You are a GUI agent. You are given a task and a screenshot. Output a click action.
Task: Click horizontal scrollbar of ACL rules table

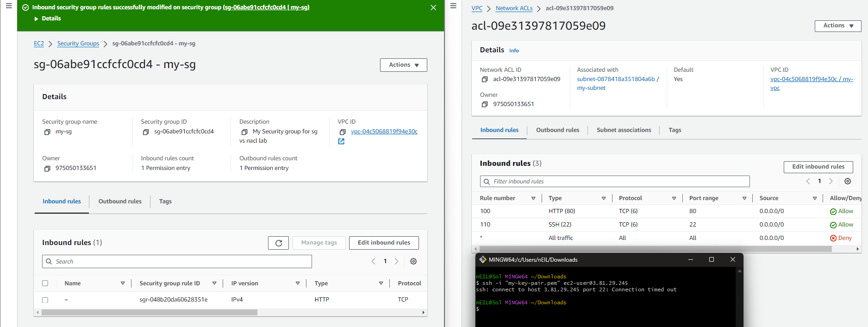tap(655, 249)
